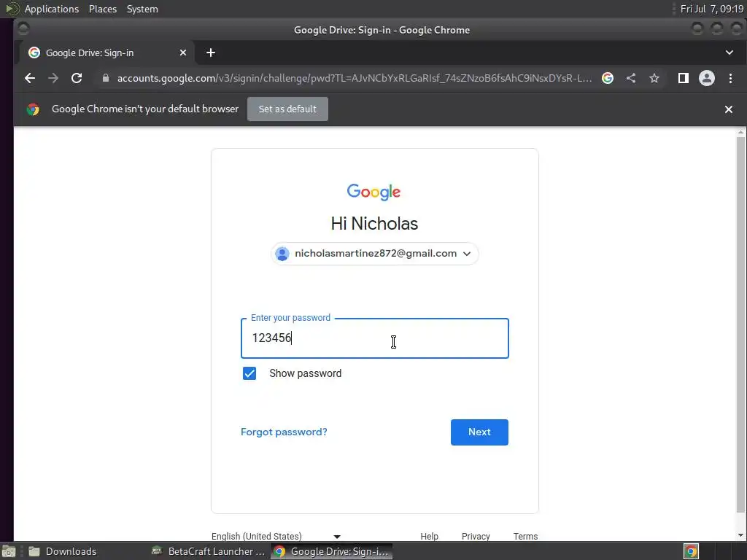This screenshot has width=747, height=560.
Task: View site info via padlock icon
Action: pyautogui.click(x=106, y=78)
